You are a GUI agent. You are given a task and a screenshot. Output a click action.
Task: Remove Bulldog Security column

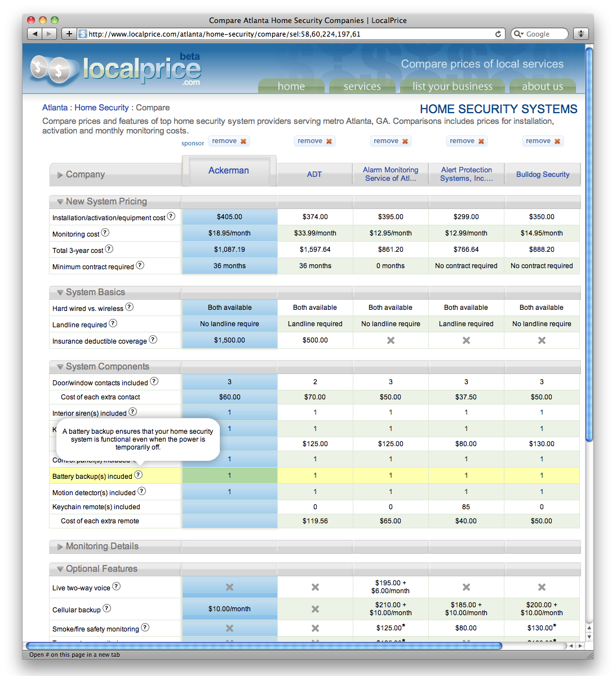[543, 141]
